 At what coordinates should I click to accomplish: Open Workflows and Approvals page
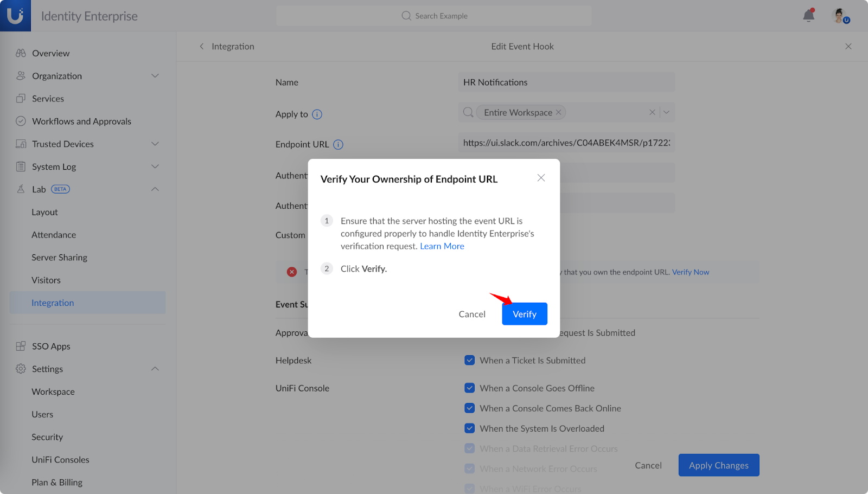coord(81,121)
